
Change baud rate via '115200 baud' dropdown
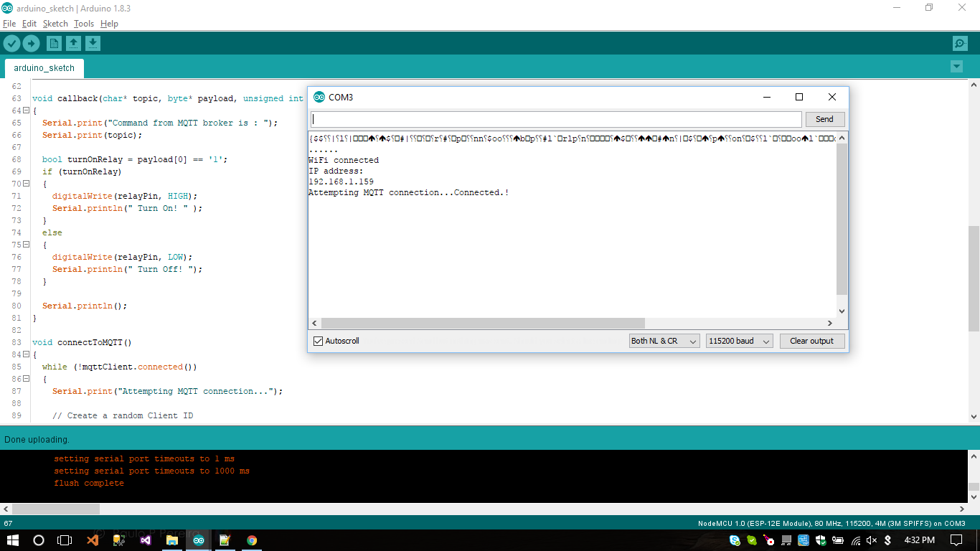[738, 341]
